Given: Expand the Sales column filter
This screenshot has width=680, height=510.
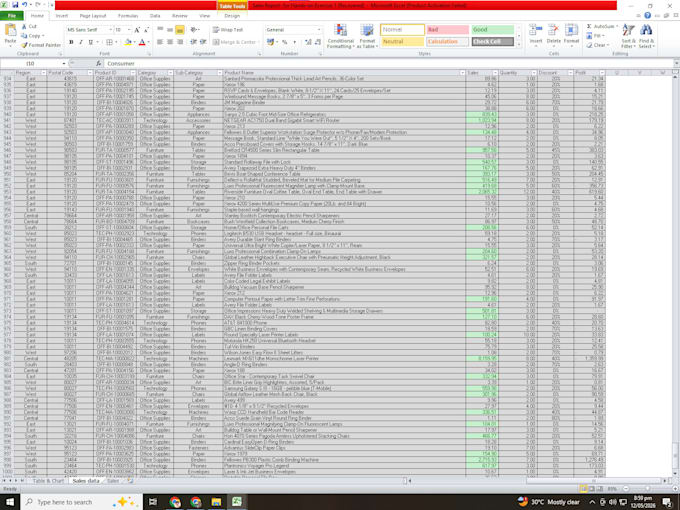Looking at the screenshot, I should tap(495, 73).
